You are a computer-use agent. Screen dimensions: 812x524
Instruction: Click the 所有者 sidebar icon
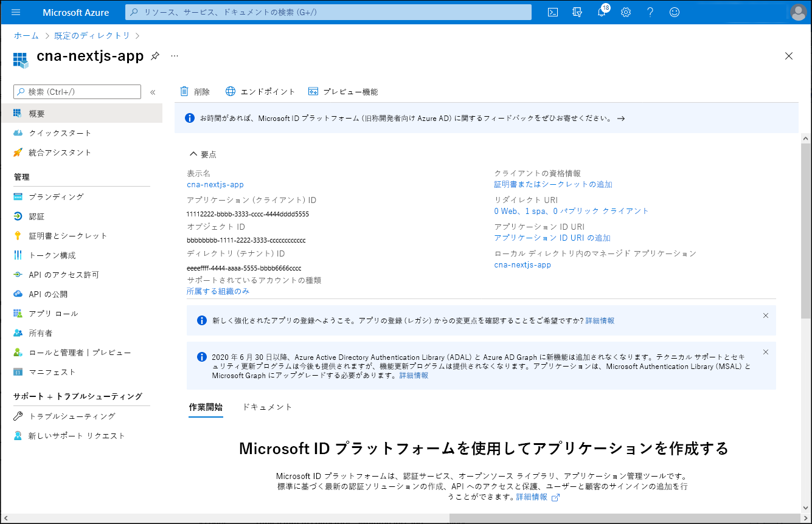tap(18, 333)
